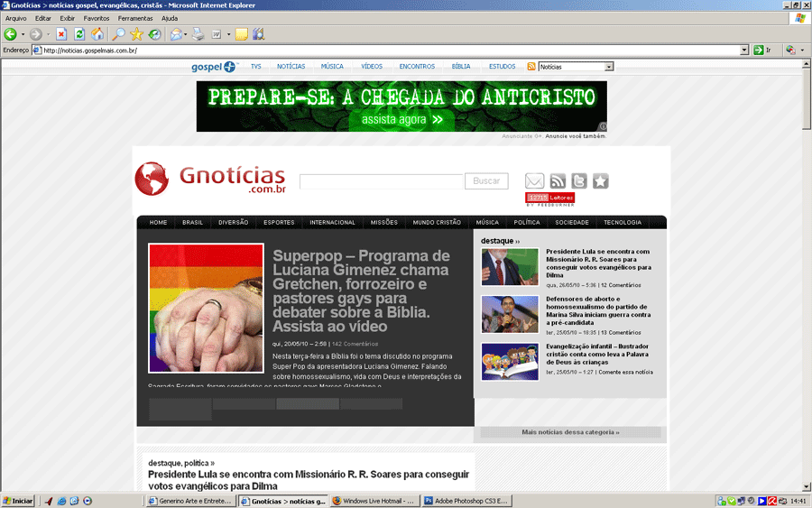Open the Search magnifier in IE toolbar
Screen dimensions: 812x508
(x=118, y=34)
